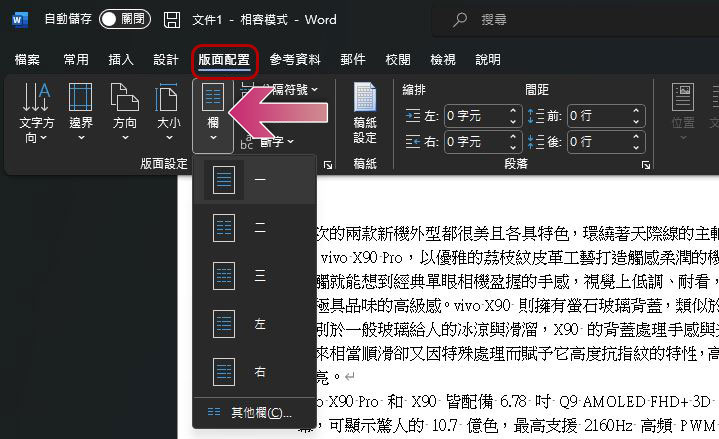Open the 校閱 tab
Viewport: 719px width, 439px height.
tap(398, 60)
